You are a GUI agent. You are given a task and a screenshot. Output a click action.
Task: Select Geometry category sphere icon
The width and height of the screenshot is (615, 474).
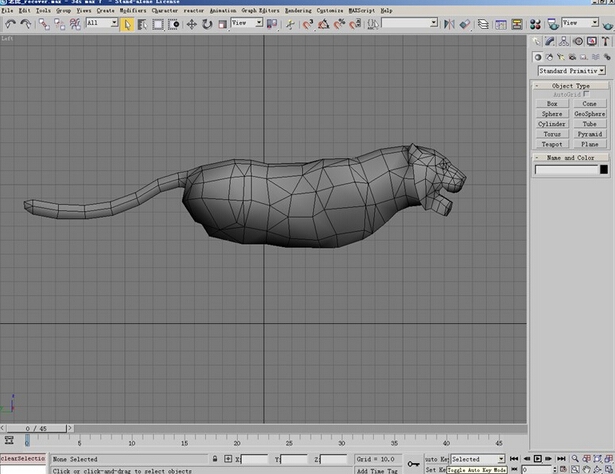point(538,57)
